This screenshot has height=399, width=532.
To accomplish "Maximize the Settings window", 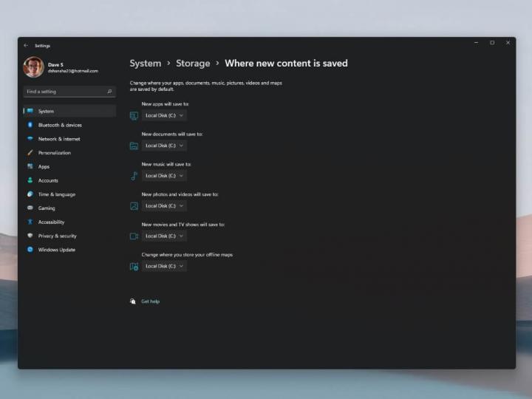I will (x=492, y=43).
